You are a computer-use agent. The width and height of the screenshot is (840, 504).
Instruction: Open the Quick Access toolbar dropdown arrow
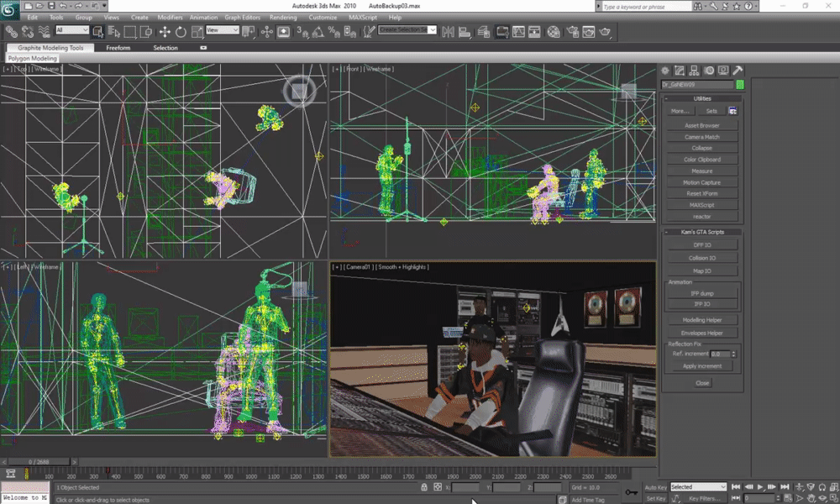click(x=104, y=6)
